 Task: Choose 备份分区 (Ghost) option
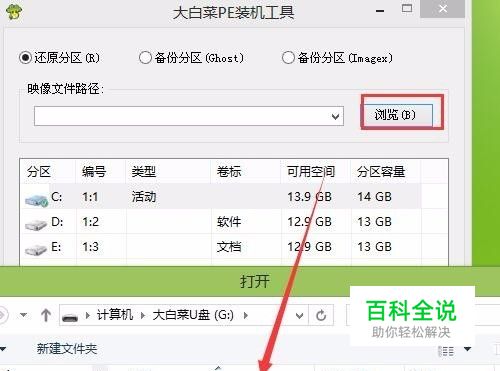pos(191,58)
